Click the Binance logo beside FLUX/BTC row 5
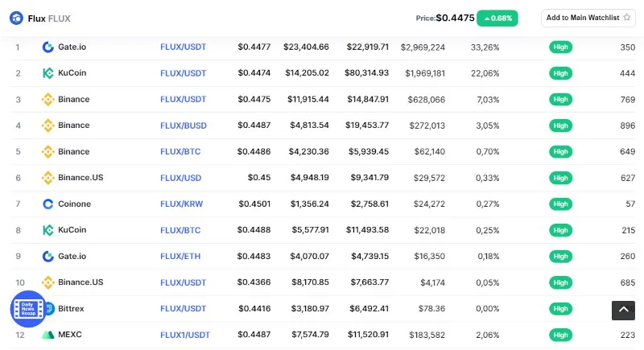The width and height of the screenshot is (644, 350). point(48,152)
